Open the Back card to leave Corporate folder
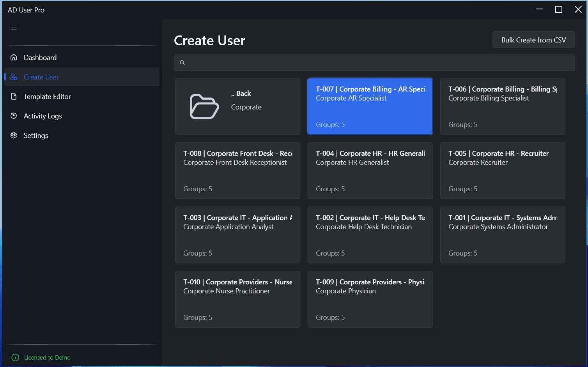 pyautogui.click(x=237, y=106)
